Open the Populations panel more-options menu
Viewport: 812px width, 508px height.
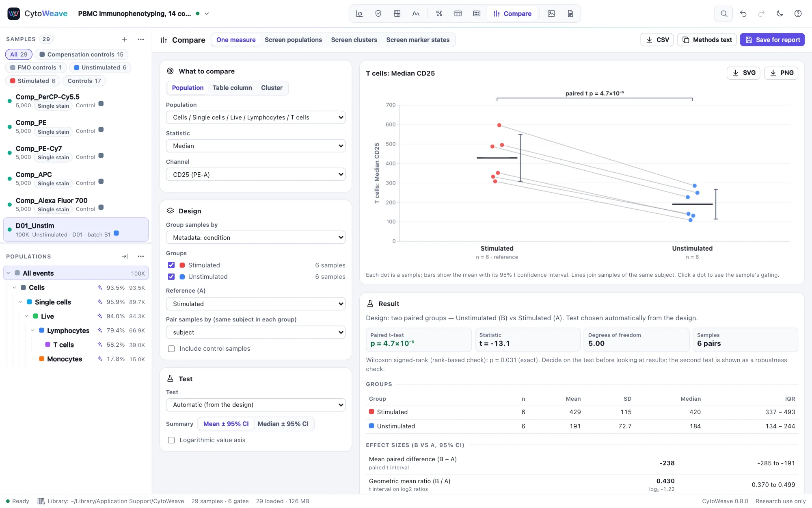pyautogui.click(x=141, y=256)
